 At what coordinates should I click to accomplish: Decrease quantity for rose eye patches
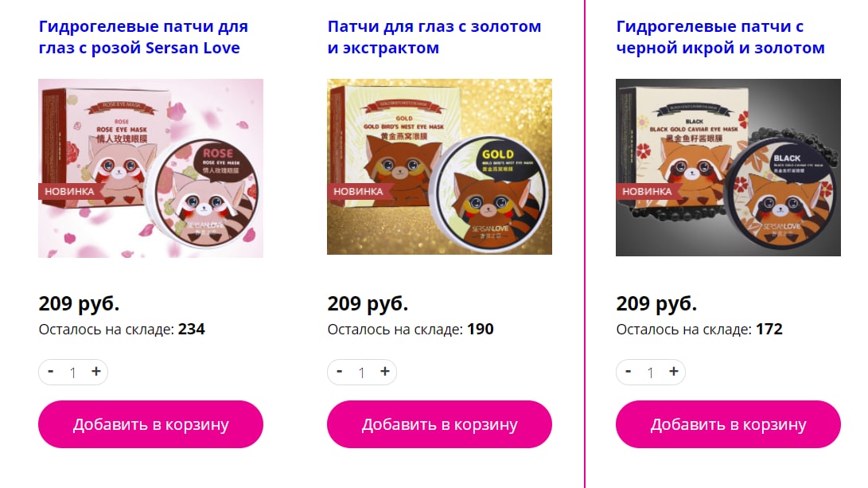pos(51,372)
